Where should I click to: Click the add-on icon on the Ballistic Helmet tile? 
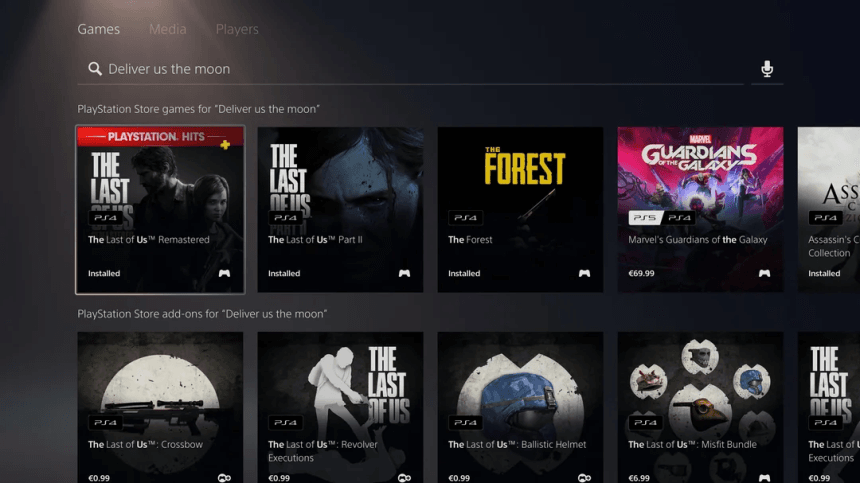[x=584, y=478]
